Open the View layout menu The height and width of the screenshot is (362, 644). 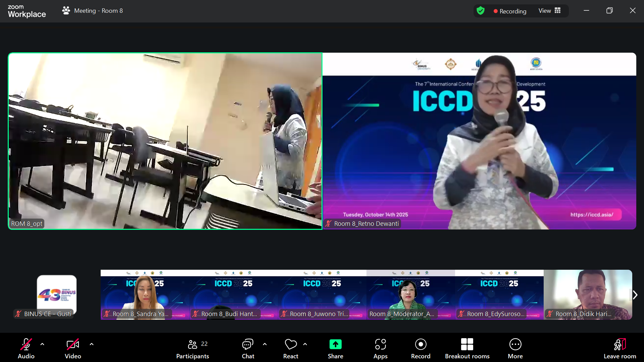(549, 11)
